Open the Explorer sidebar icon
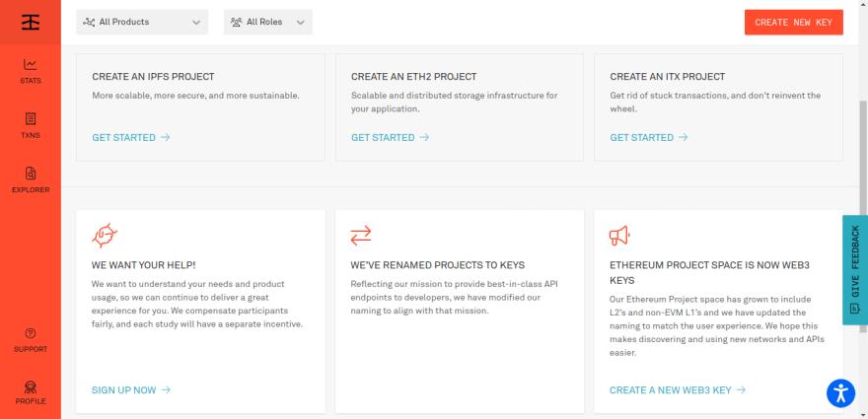This screenshot has width=868, height=419. [31, 179]
